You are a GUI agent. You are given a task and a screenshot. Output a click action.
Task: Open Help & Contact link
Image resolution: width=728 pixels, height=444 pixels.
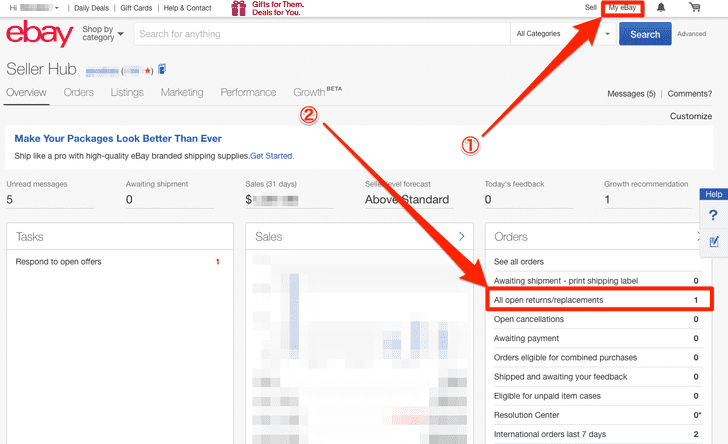tap(187, 8)
